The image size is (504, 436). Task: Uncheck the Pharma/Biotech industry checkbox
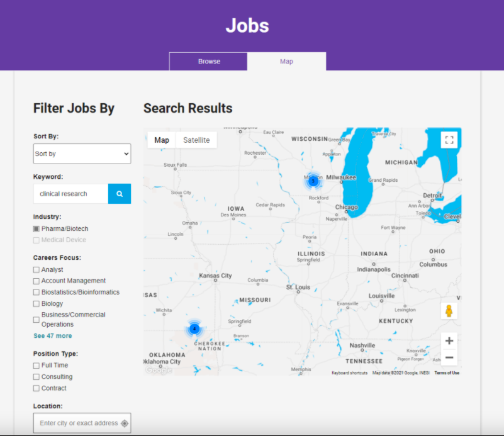[x=36, y=229]
